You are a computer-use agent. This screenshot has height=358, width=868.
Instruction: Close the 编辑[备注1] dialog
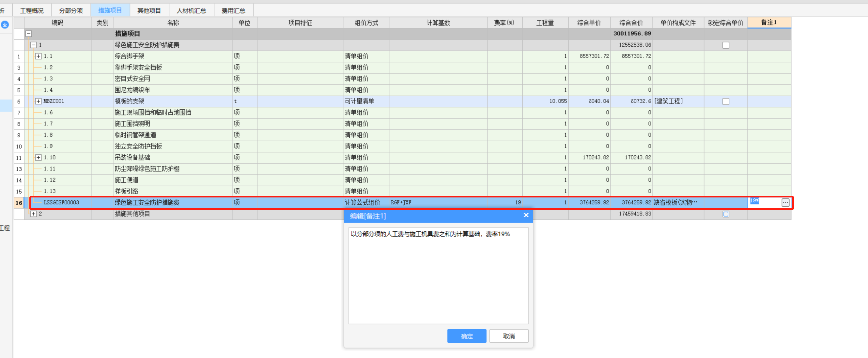526,215
